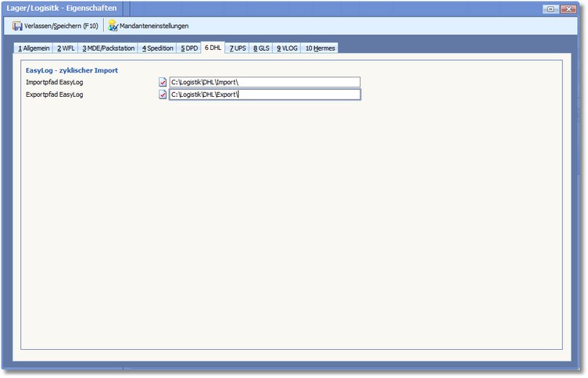The width and height of the screenshot is (588, 378).
Task: Close the Lager/Logistik properties window
Action: tap(569, 9)
